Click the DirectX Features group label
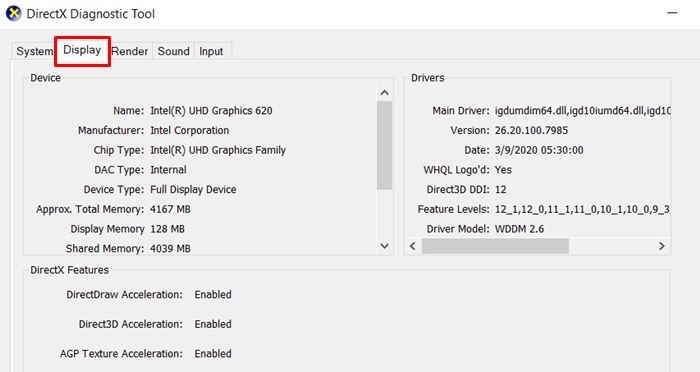 tap(70, 270)
